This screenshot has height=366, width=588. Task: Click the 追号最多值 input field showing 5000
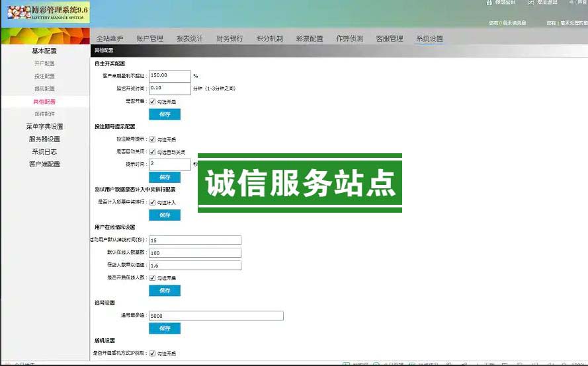pos(216,316)
